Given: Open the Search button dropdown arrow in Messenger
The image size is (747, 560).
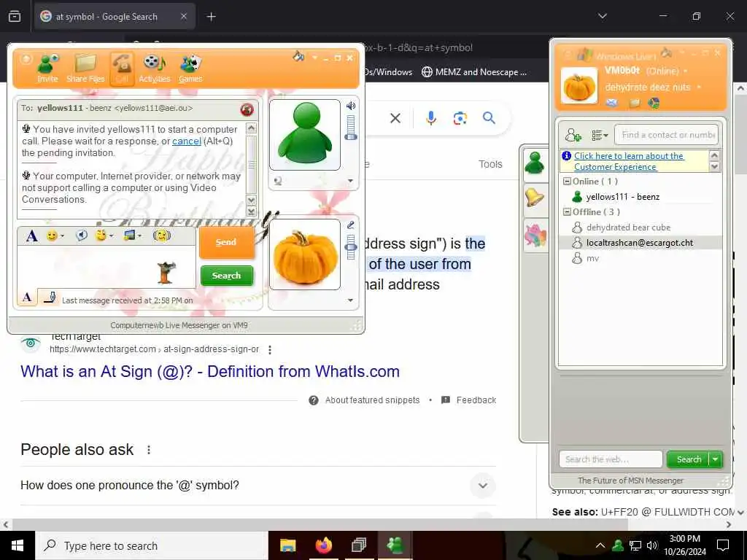Looking at the screenshot, I should 716,459.
